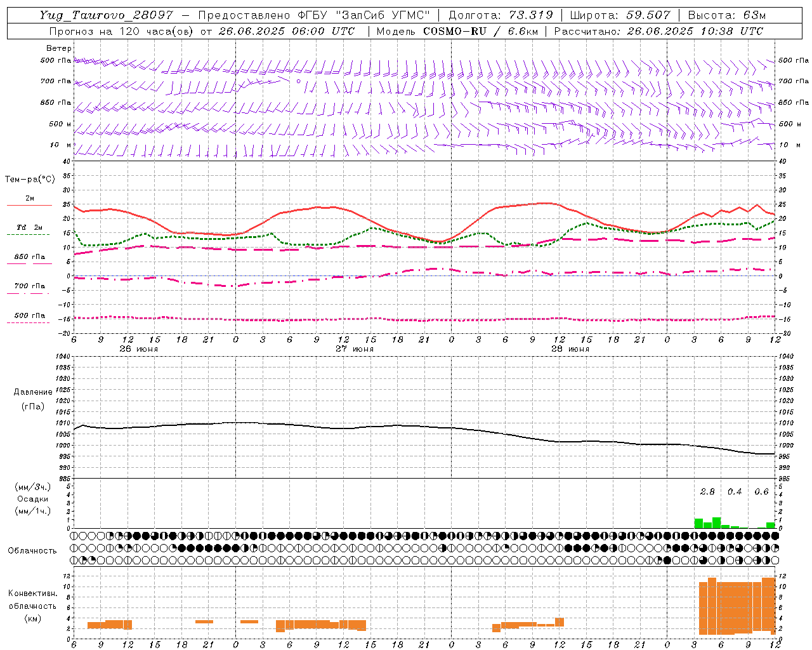812x650 pixels.
Task: Click the '500 м' wind level label on left
Action: click(61, 124)
